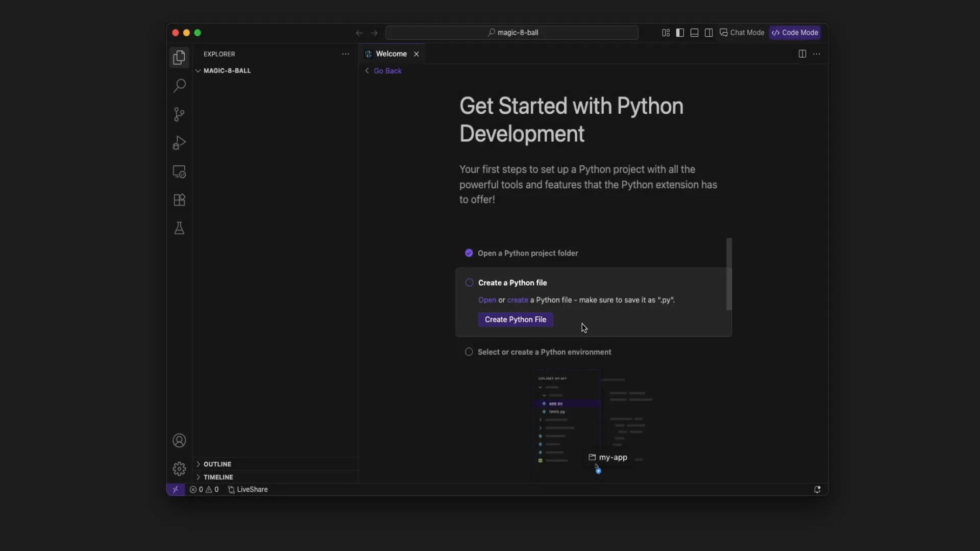This screenshot has height=551, width=980.
Task: Click the magic-8-ball command center search
Action: [512, 33]
